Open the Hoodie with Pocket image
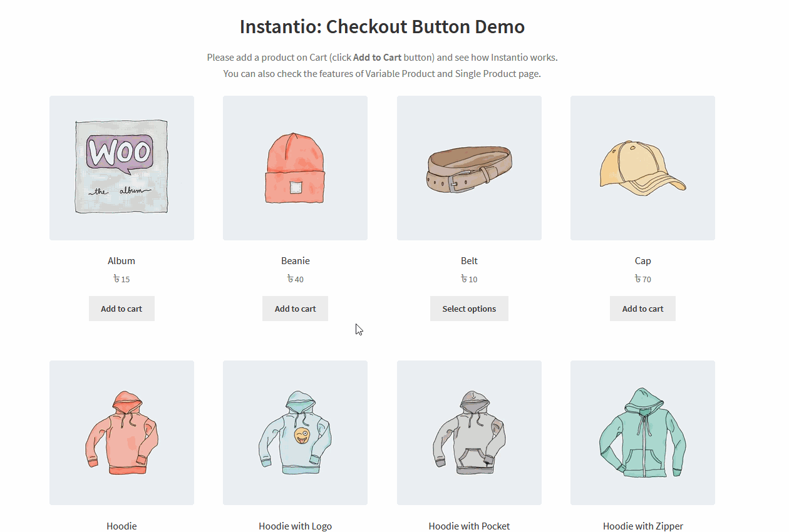Screen dimensions: 789x532 [x=469, y=432]
